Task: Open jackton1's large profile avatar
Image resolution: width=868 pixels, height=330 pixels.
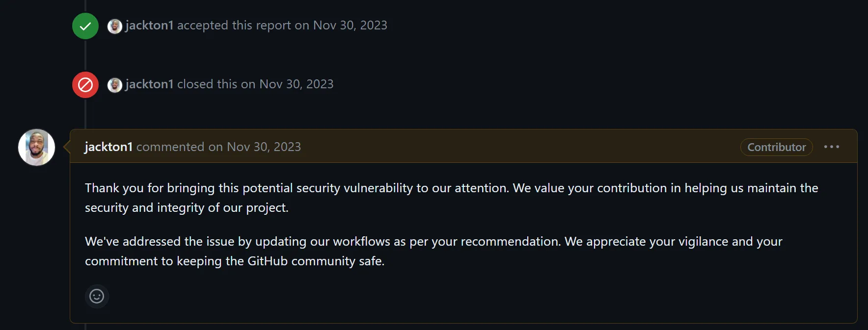Action: pos(36,147)
